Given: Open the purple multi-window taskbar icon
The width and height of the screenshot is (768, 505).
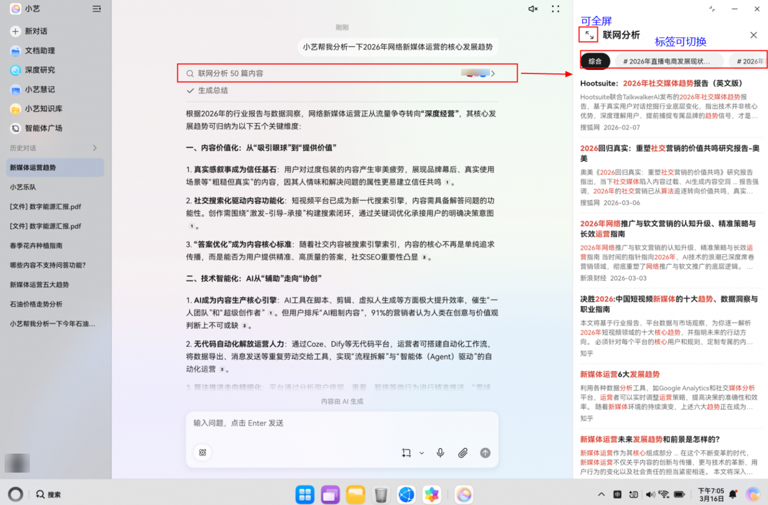Looking at the screenshot, I should [331, 495].
